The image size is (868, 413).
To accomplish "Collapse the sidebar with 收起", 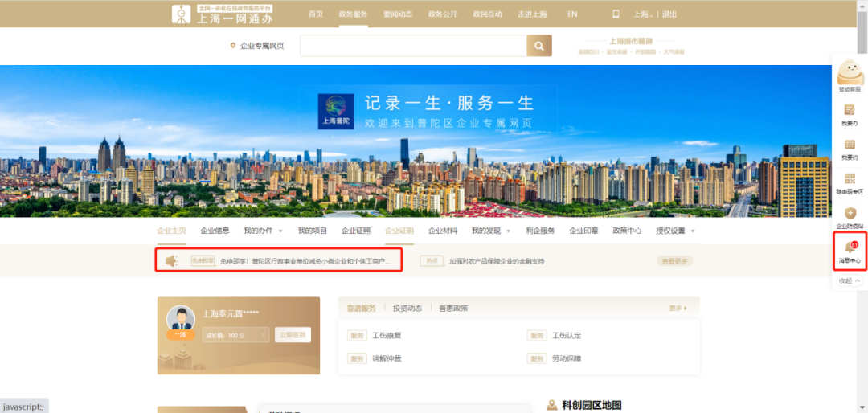I will point(850,281).
